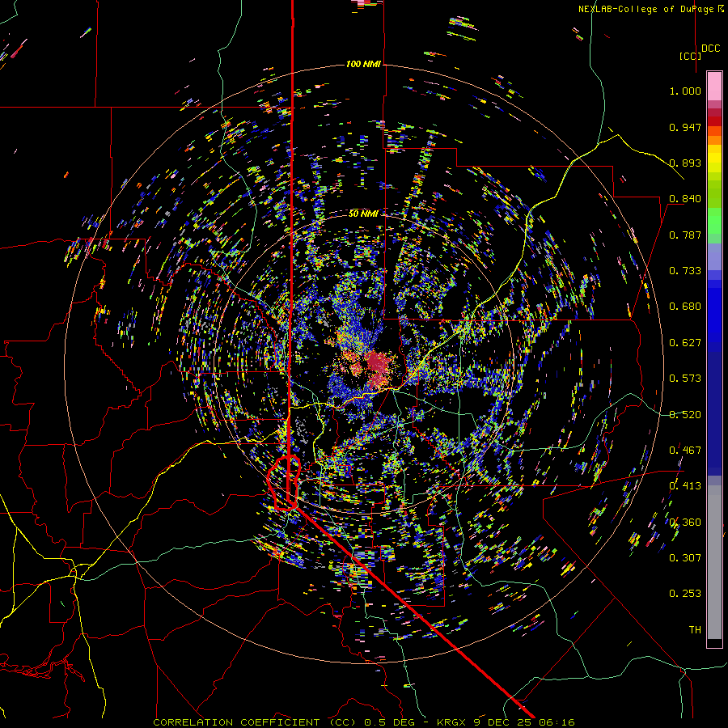Click the 0.253 legend value

pos(685,594)
